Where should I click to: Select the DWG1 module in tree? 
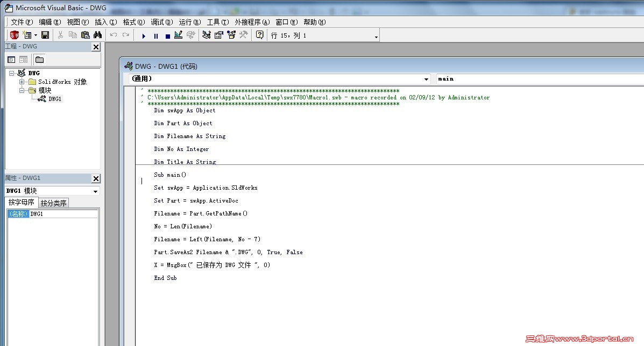[55, 99]
